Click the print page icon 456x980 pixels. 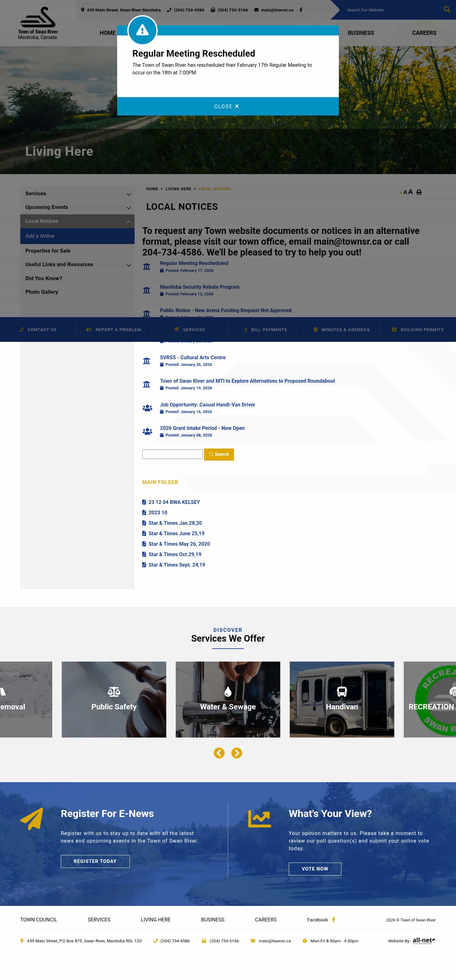coord(419,192)
